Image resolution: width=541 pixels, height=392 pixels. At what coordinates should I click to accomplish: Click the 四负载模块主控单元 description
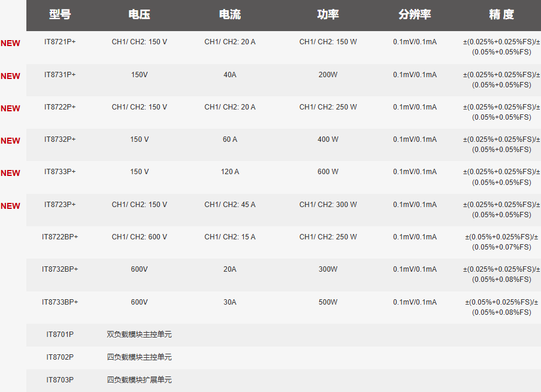click(139, 357)
